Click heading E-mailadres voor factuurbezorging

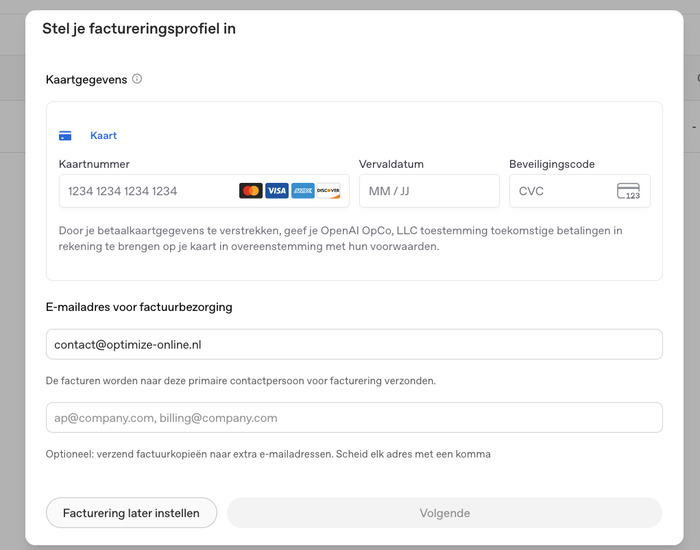point(139,307)
